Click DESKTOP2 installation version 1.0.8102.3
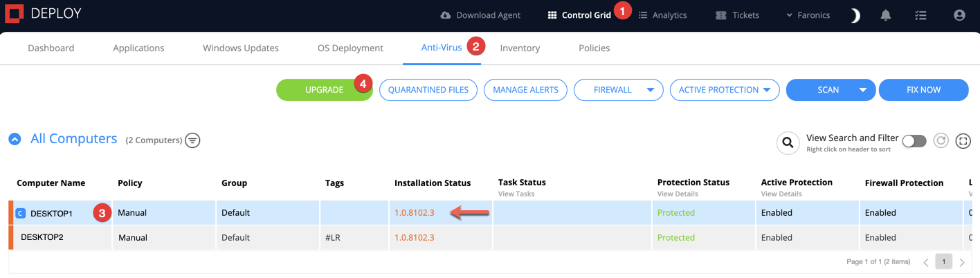The height and width of the screenshot is (278, 980). 415,238
